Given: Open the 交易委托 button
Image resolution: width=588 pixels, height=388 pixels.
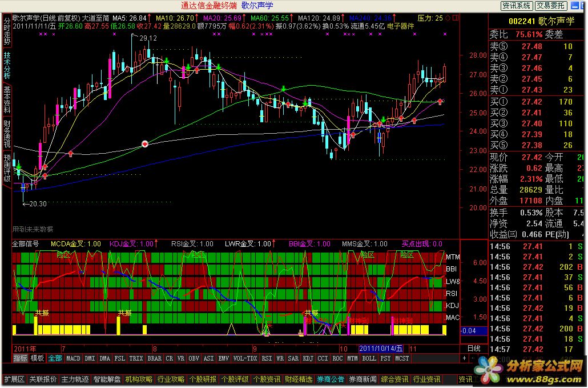Looking at the screenshot, I should click(550, 6).
